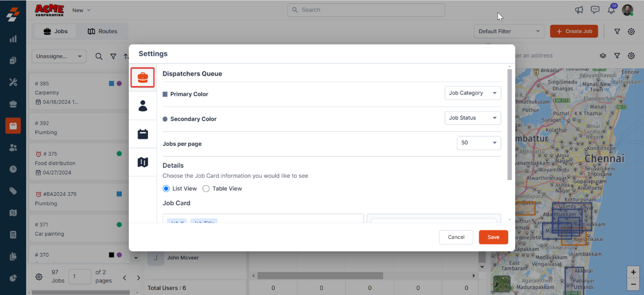The width and height of the screenshot is (644, 295).
Task: Select the Table View radio button
Action: click(206, 189)
